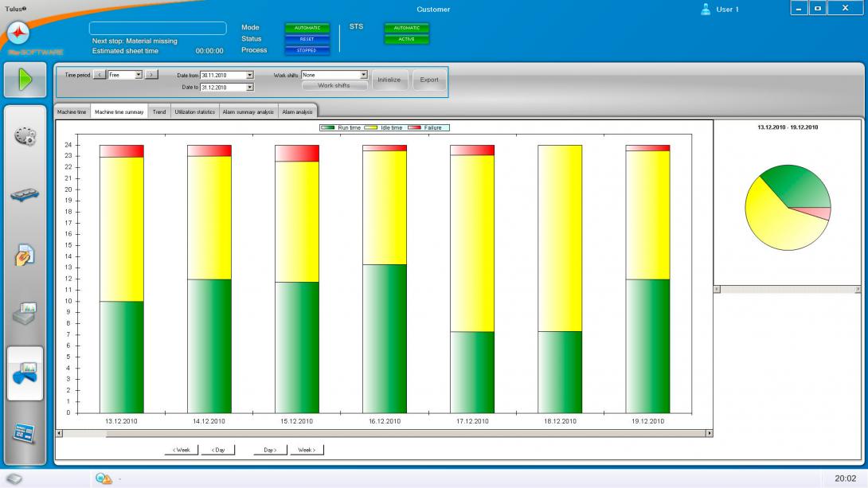The image size is (868, 488).
Task: Switch to the Trend tab
Action: click(x=159, y=112)
